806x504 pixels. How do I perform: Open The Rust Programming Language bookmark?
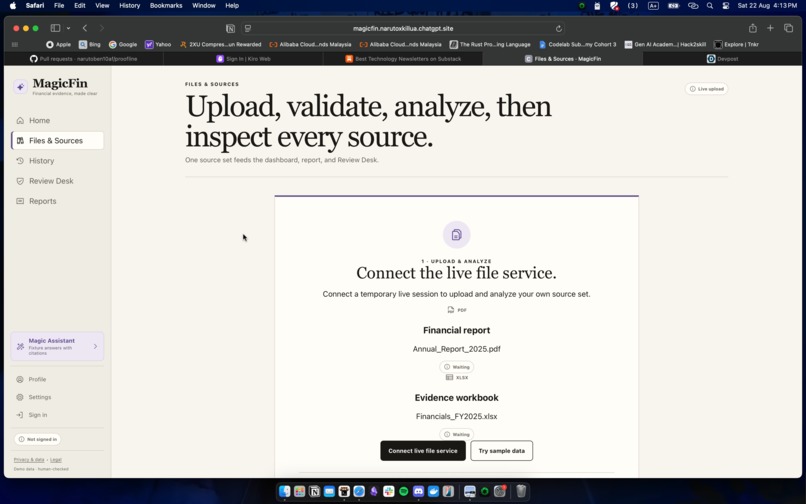click(490, 45)
